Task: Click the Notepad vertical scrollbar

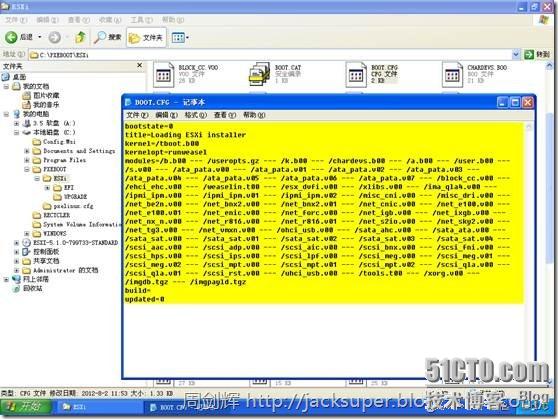Action: [529, 249]
